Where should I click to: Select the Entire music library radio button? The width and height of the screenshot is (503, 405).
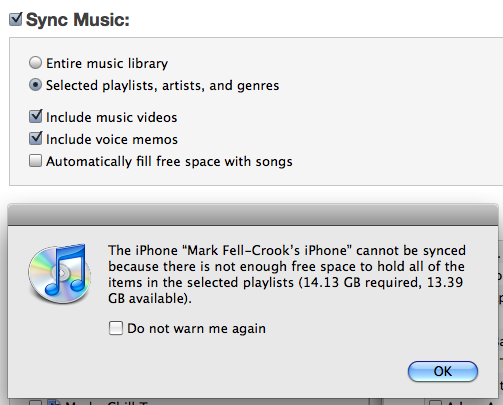click(x=35, y=63)
